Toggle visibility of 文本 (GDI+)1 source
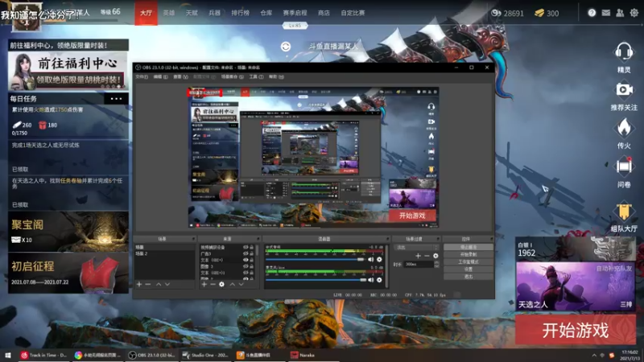 click(x=246, y=273)
